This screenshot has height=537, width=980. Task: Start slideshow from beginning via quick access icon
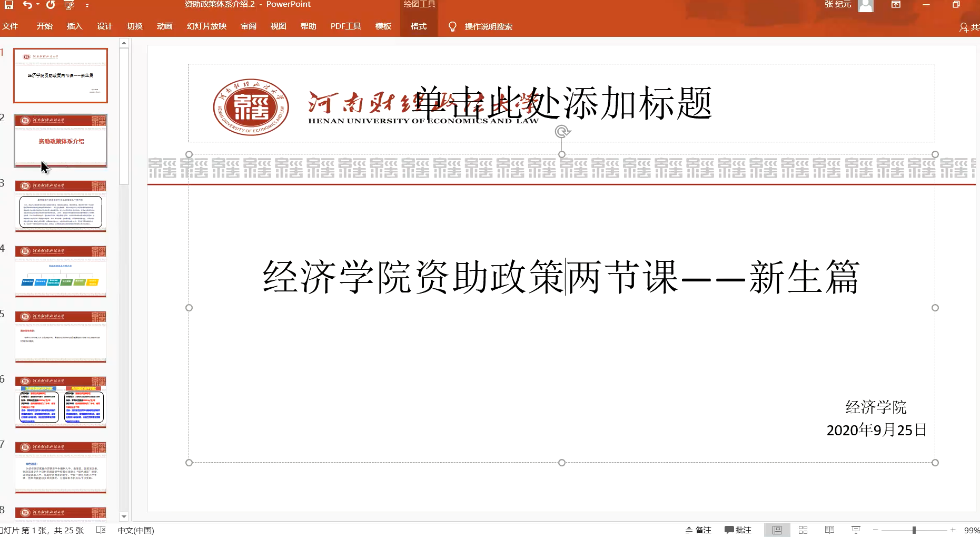(69, 5)
